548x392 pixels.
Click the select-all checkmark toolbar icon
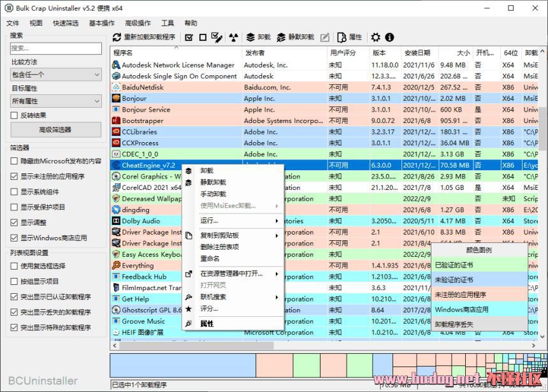pyautogui.click(x=189, y=38)
